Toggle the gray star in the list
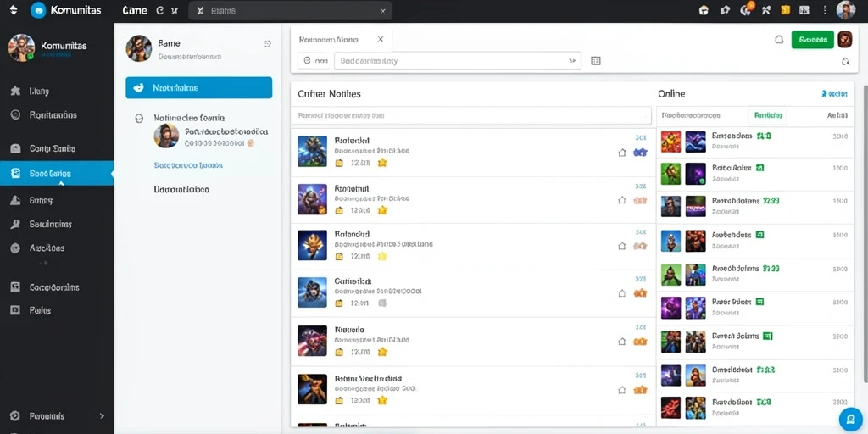868x434 pixels. point(382,303)
